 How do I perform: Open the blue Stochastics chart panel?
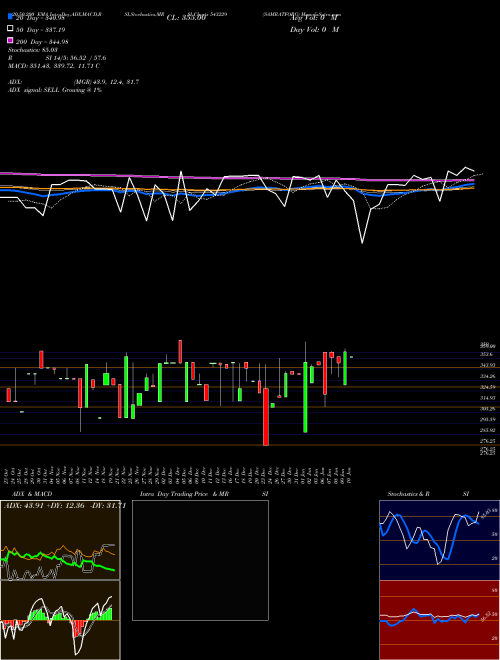coord(439,540)
